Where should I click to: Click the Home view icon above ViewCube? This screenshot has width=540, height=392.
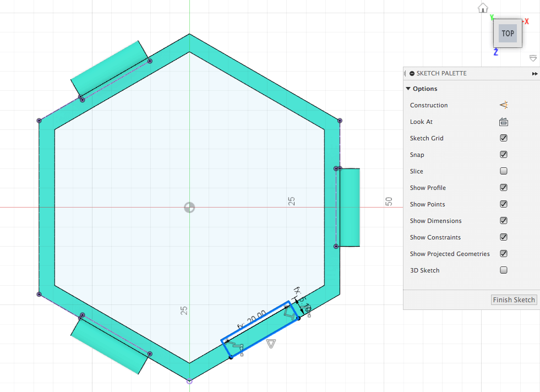483,8
